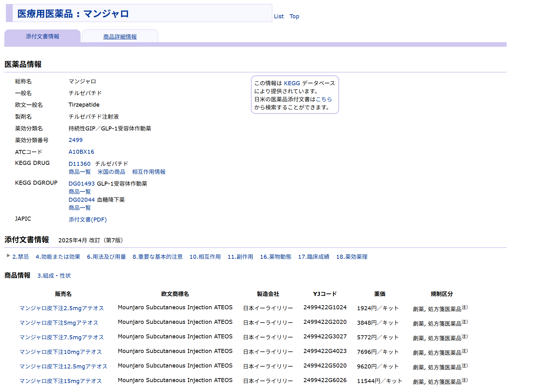
Task: Click the こちら package insert search link
Action: pyautogui.click(x=324, y=99)
